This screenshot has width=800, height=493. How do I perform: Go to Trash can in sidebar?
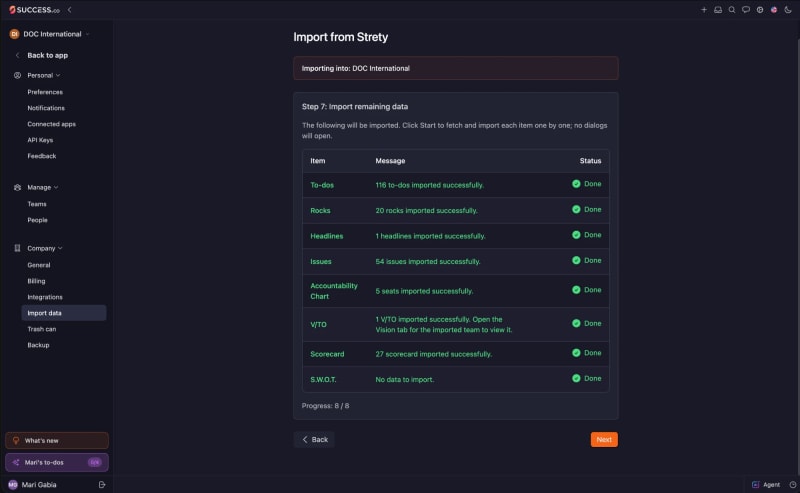[42, 329]
